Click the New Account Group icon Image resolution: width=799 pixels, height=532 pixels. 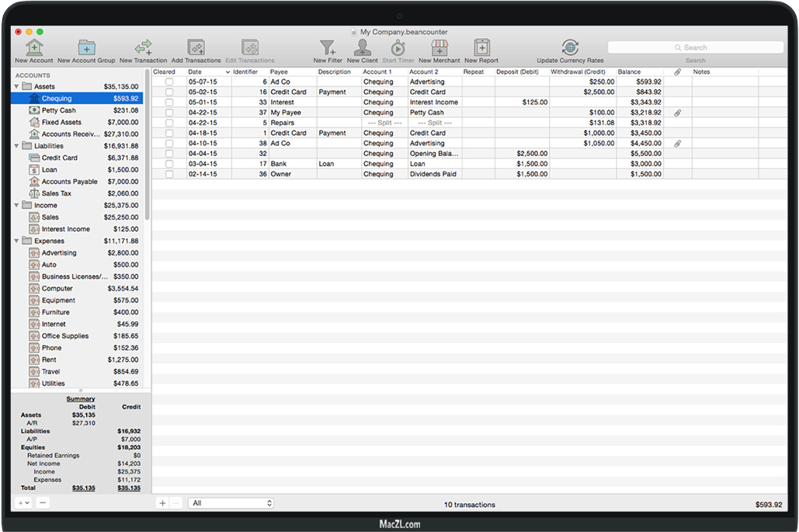pyautogui.click(x=86, y=48)
